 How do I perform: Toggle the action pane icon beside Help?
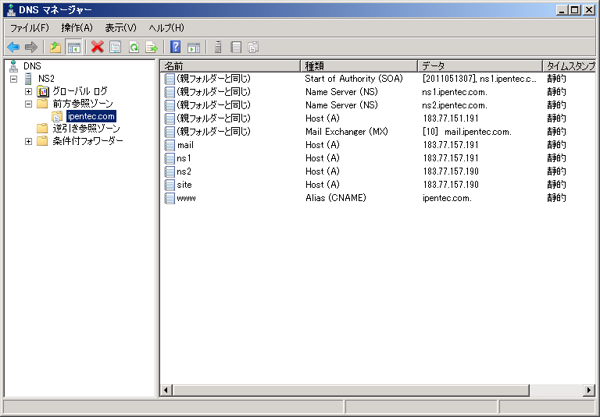click(x=194, y=47)
